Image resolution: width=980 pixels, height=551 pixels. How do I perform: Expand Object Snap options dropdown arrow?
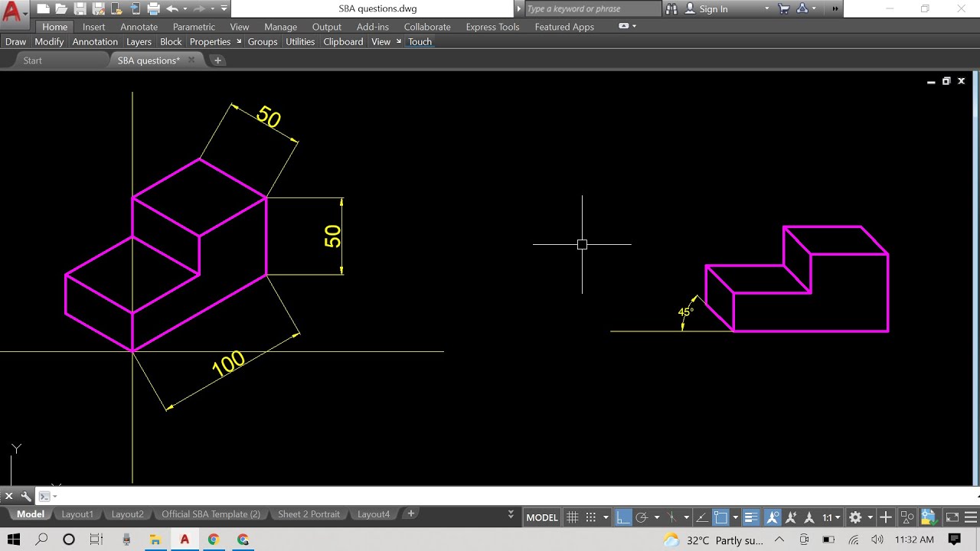click(x=735, y=517)
